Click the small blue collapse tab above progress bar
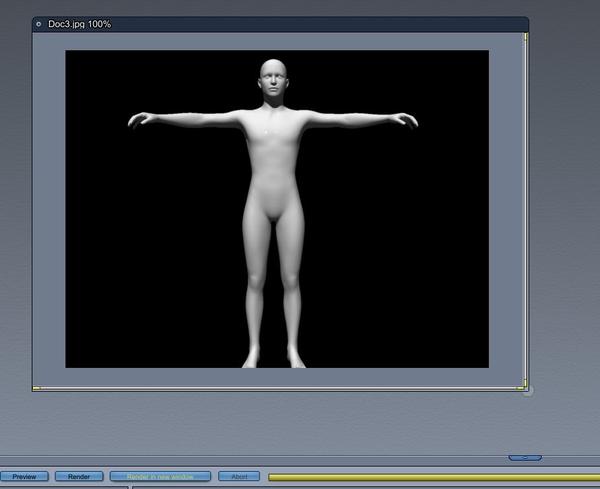This screenshot has height=489, width=600. 525,458
